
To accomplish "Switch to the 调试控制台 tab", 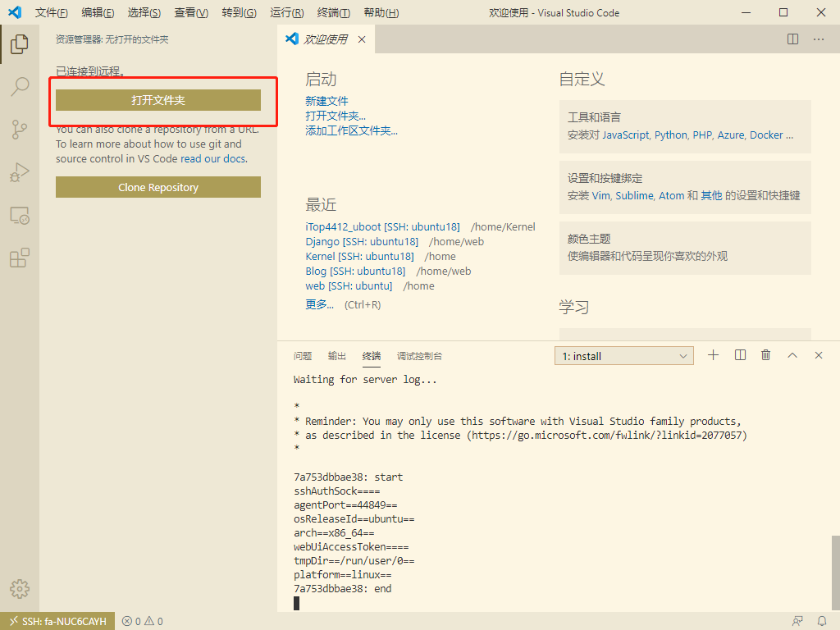I will click(419, 356).
